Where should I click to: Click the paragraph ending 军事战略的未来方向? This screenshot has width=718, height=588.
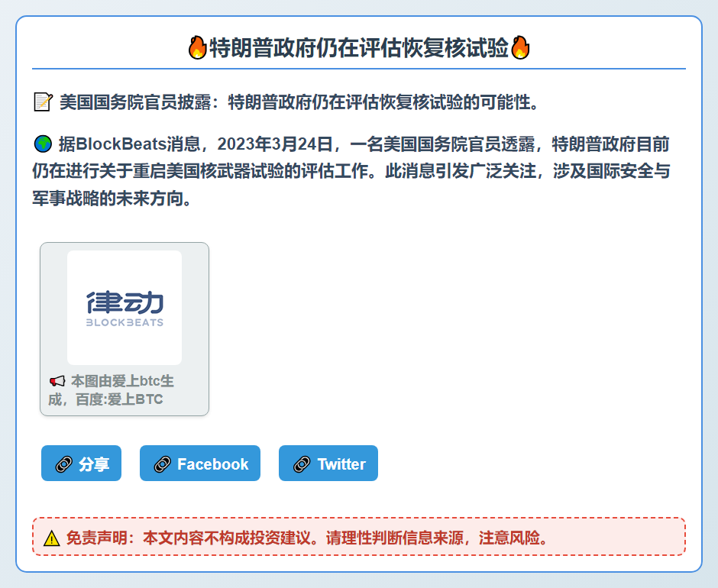pyautogui.click(x=351, y=171)
